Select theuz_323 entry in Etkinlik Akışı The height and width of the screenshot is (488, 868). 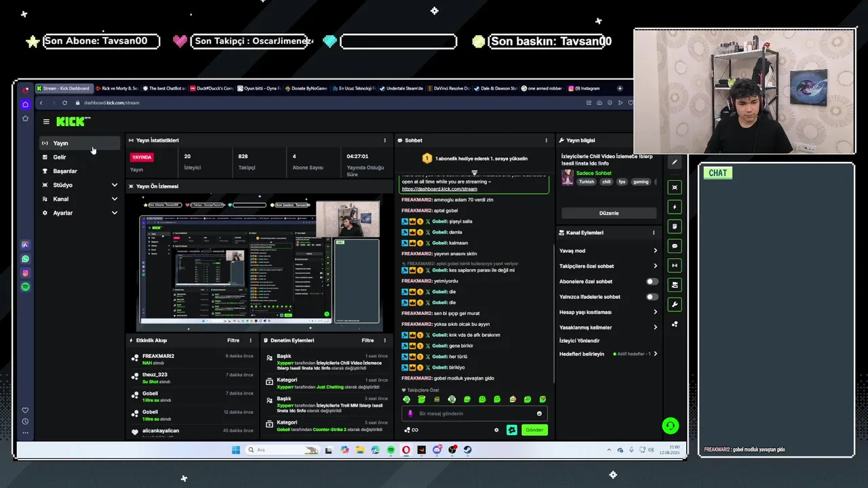pos(192,378)
